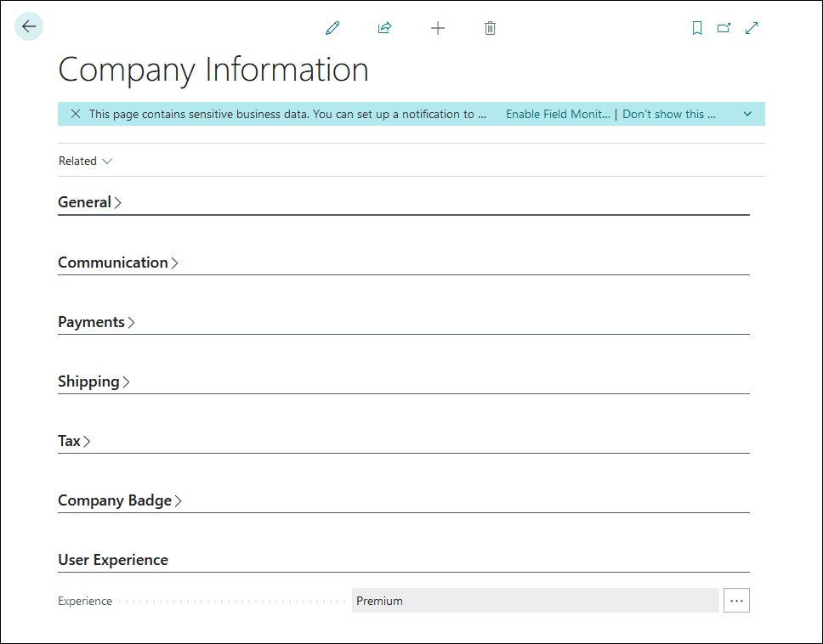Click the Company Information page title
Viewport: 823px width, 644px height.
coord(213,70)
